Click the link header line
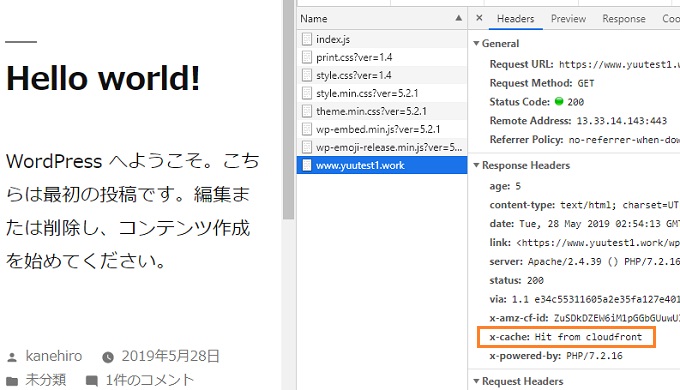The width and height of the screenshot is (680, 390). pos(584,243)
